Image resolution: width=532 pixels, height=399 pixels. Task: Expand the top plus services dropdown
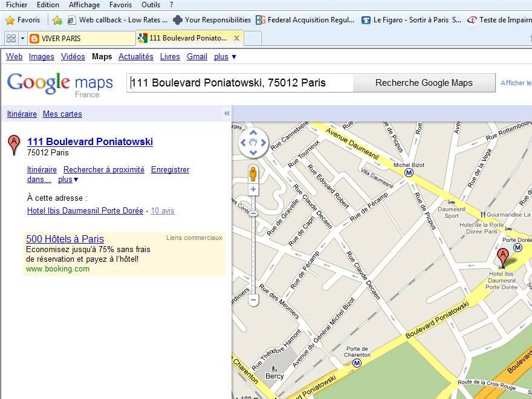(225, 57)
